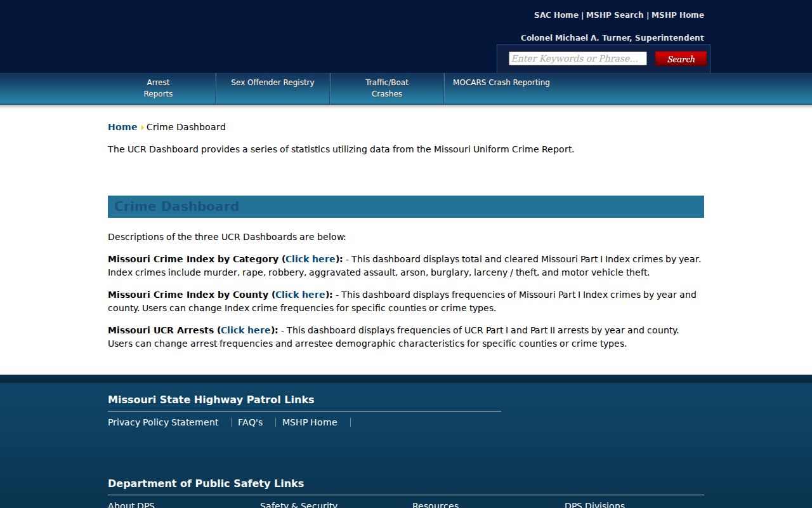Select 'Descriptions of the three UCR Dashboards' text
The width and height of the screenshot is (812, 508).
pyautogui.click(x=226, y=237)
